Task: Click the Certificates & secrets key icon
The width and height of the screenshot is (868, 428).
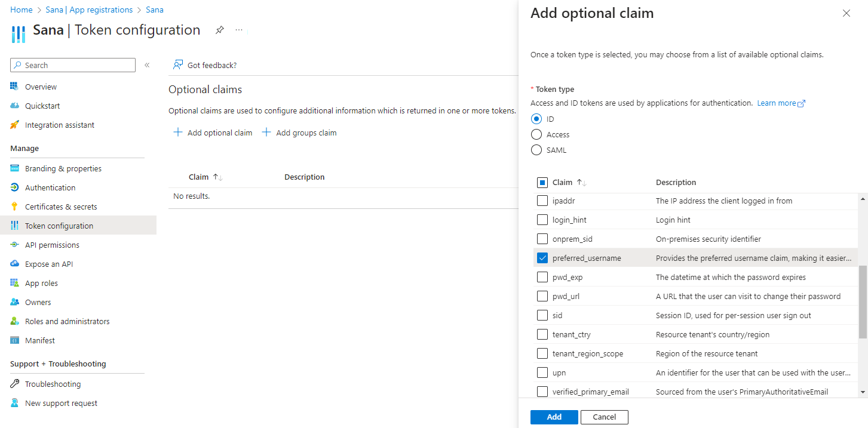Action: (15, 207)
